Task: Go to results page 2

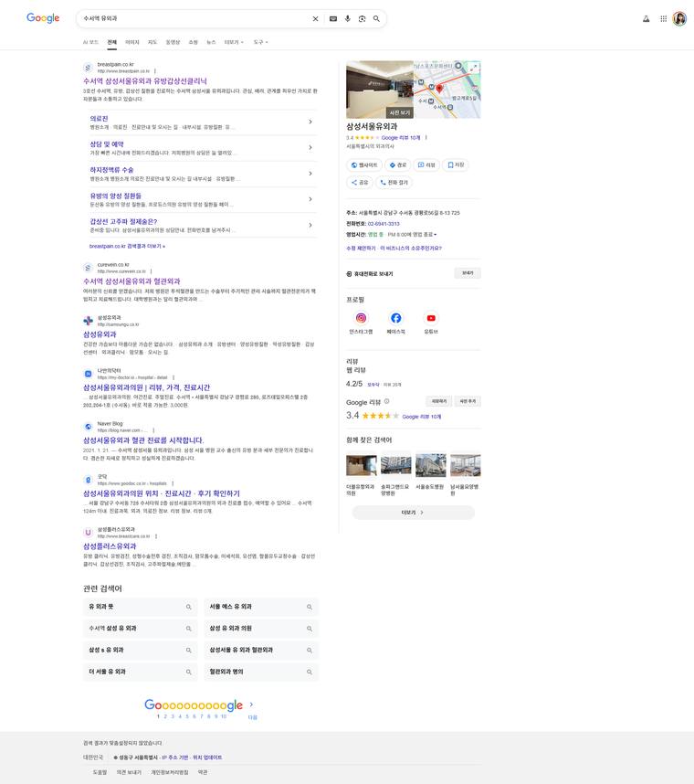Action: click(165, 716)
